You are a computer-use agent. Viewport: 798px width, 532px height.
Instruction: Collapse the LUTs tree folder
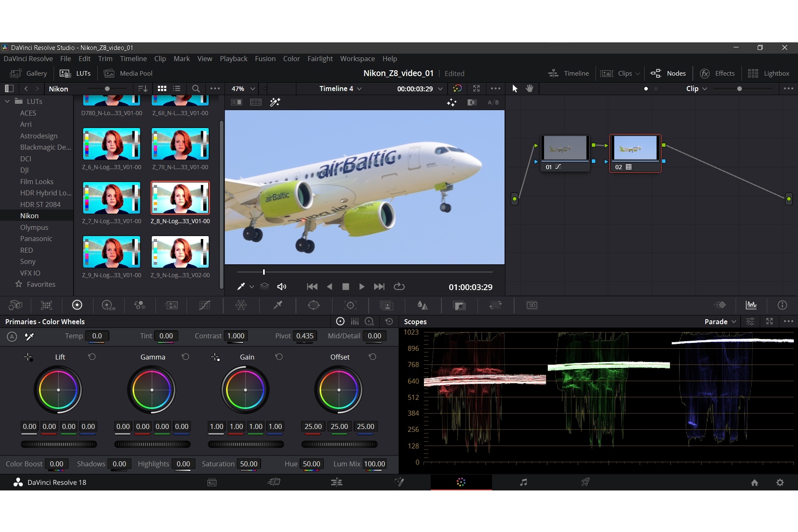[x=7, y=101]
